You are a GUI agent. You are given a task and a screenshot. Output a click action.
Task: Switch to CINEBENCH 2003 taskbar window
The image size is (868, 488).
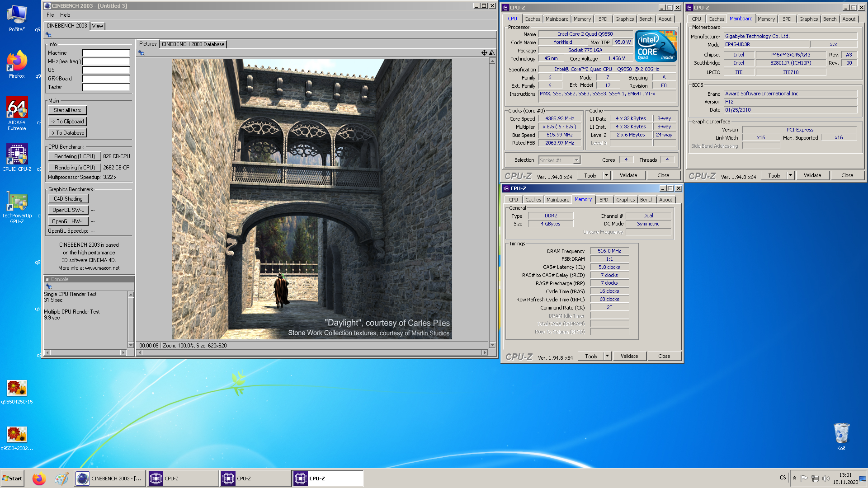point(110,479)
